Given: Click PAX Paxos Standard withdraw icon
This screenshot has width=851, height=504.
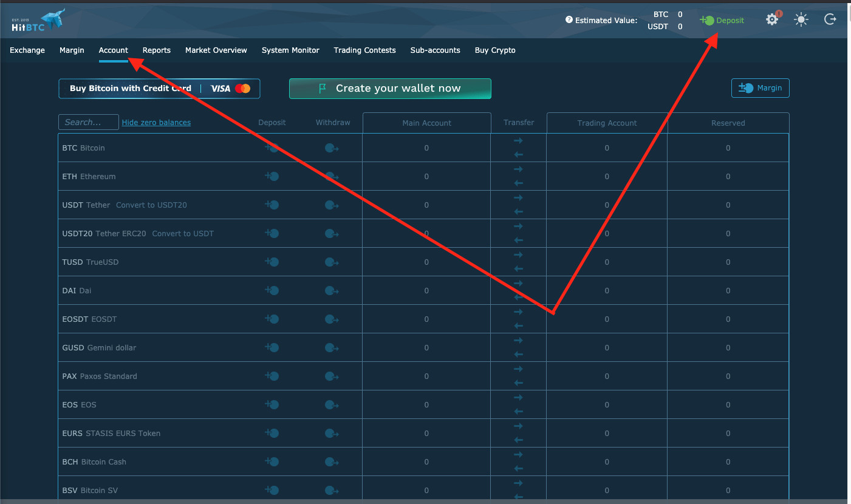Looking at the screenshot, I should (x=332, y=376).
